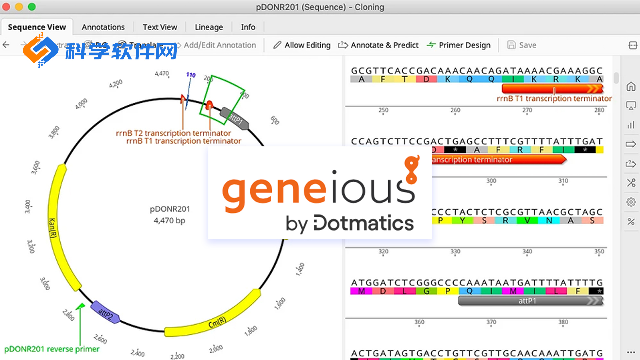Open the display monitor icon in sidebar

[631, 106]
